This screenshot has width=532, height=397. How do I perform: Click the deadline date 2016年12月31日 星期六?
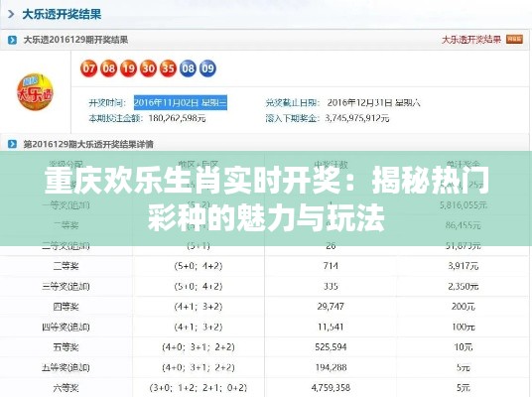coord(373,102)
